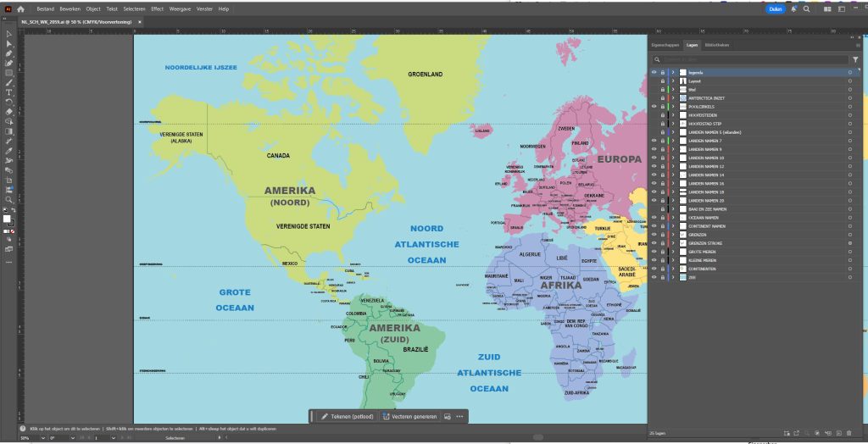Expand the HOOFDSTEDEN layer
The width and height of the screenshot is (868, 444).
pyautogui.click(x=673, y=115)
